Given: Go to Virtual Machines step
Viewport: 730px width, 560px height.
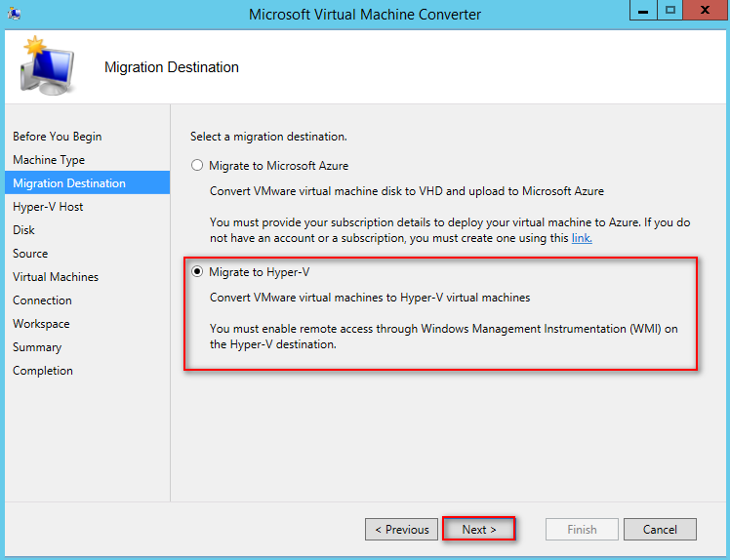Looking at the screenshot, I should [x=56, y=277].
